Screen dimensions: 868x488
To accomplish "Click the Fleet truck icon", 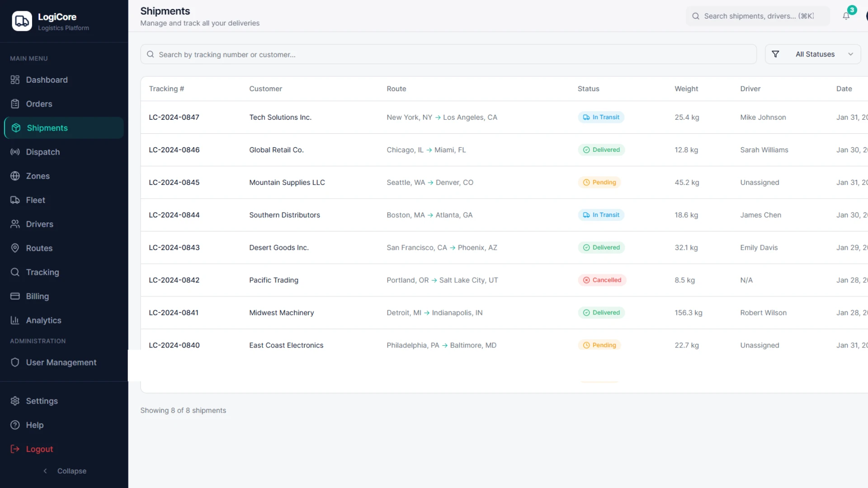I will 15,200.
